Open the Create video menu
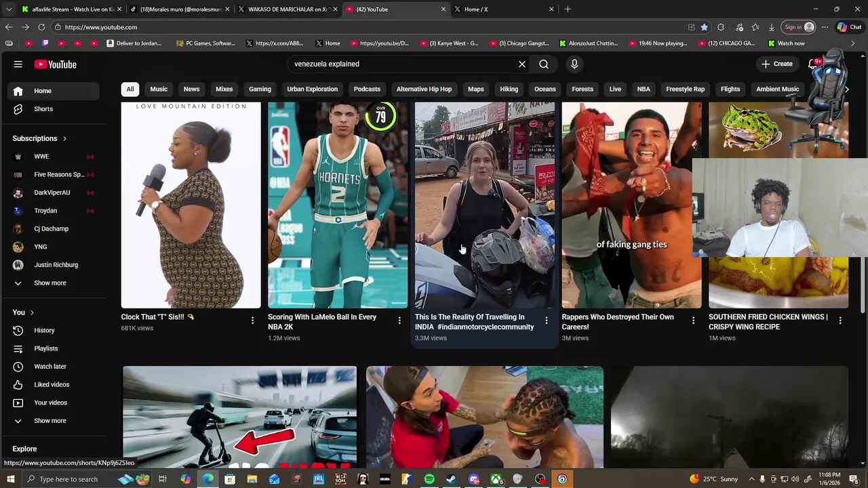The height and width of the screenshot is (488, 868). (777, 64)
